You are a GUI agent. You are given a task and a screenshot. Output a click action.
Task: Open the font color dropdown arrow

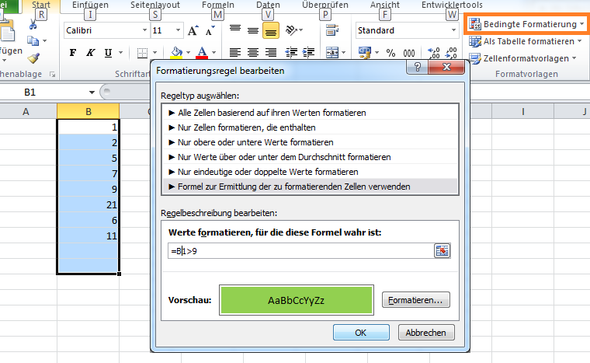(x=214, y=53)
